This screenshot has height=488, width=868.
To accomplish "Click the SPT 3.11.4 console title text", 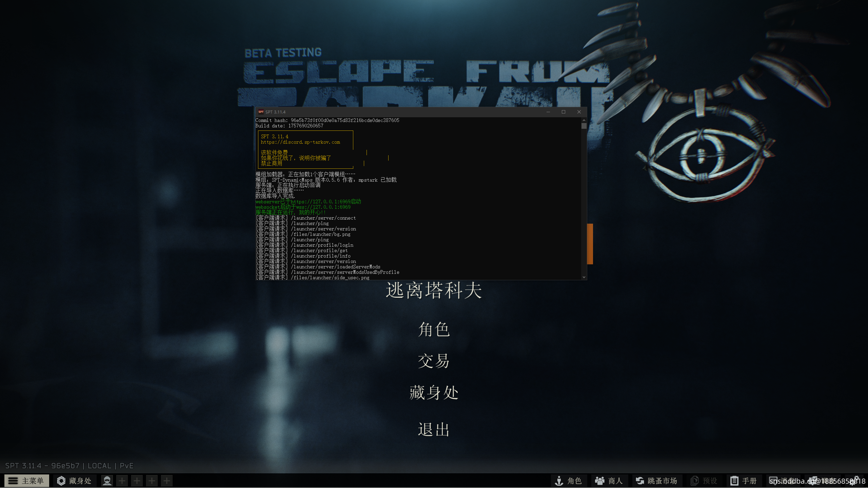I will click(x=275, y=112).
